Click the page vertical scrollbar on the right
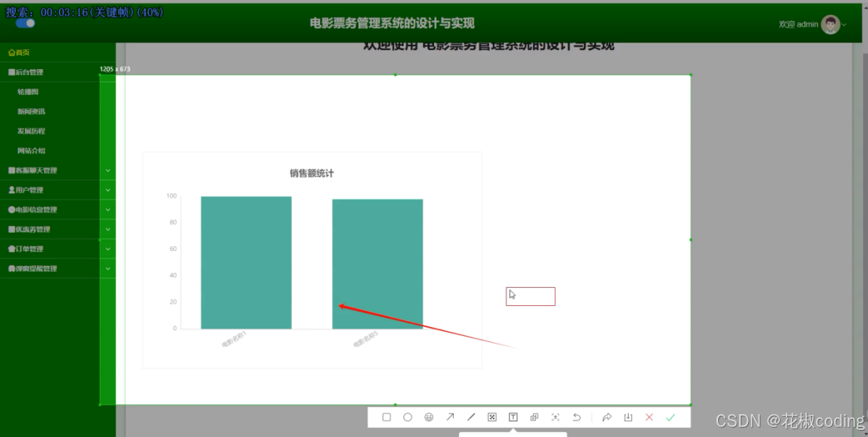 tap(865, 238)
